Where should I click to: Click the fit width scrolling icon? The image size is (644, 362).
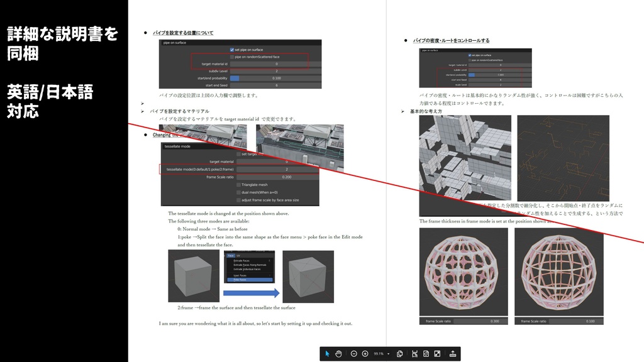pos(414,354)
